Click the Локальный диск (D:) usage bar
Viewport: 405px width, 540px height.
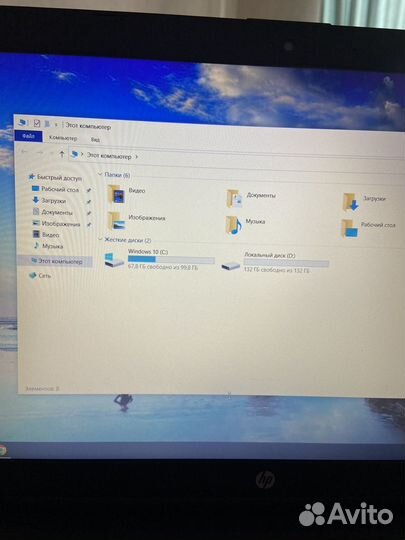pyautogui.click(x=286, y=263)
